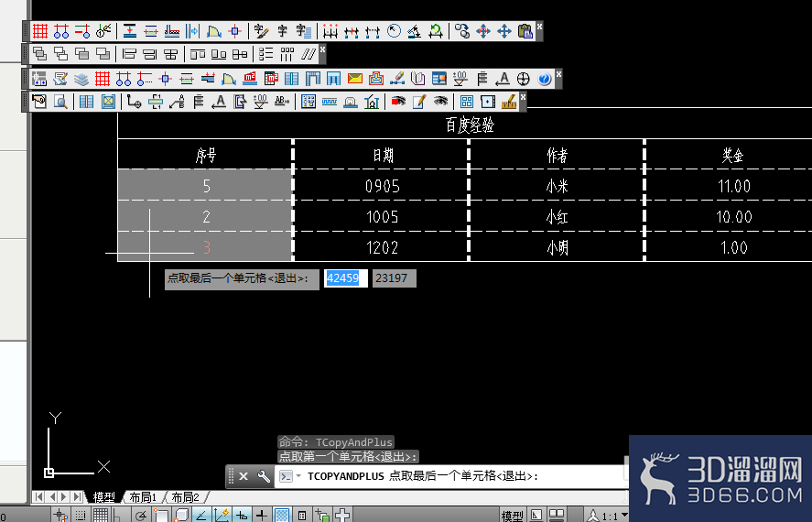Close the top toolbar with its x
The image size is (812, 522).
[539, 26]
